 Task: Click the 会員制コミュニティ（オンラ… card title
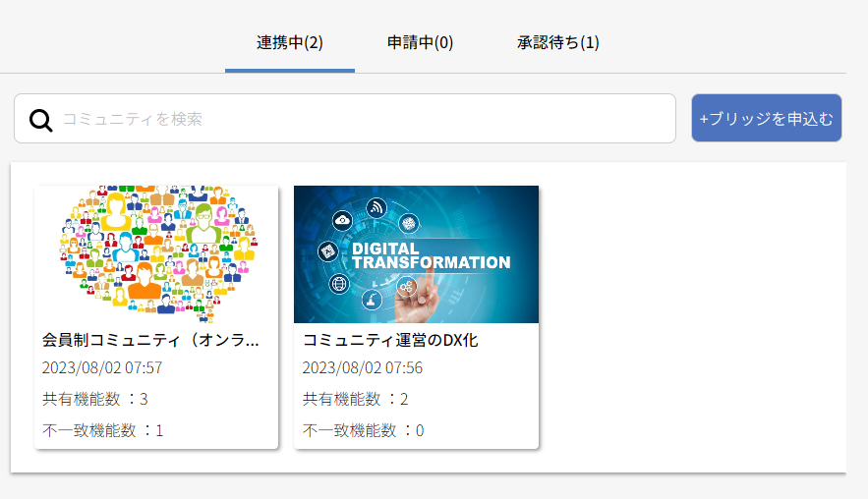click(150, 340)
